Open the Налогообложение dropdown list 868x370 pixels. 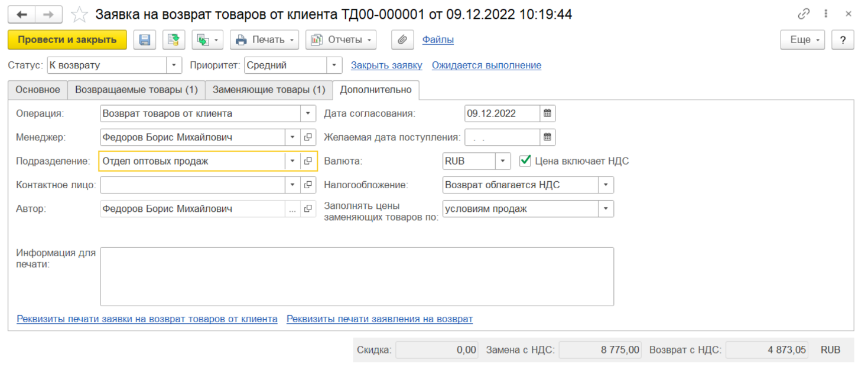click(606, 185)
